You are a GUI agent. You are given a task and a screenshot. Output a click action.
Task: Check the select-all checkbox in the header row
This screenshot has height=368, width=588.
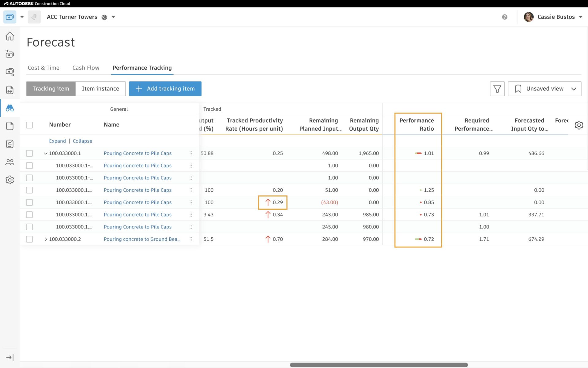(29, 125)
